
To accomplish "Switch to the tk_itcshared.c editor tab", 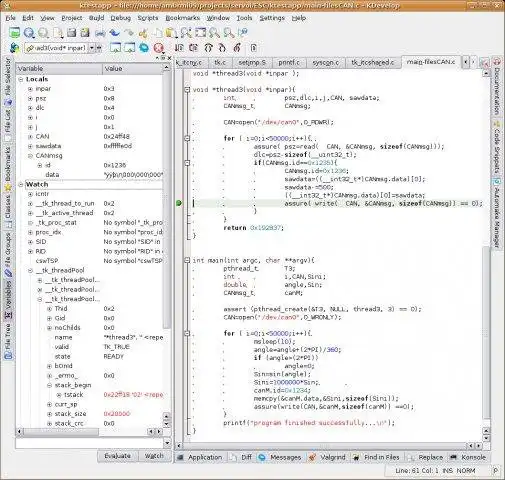I will coord(373,62).
